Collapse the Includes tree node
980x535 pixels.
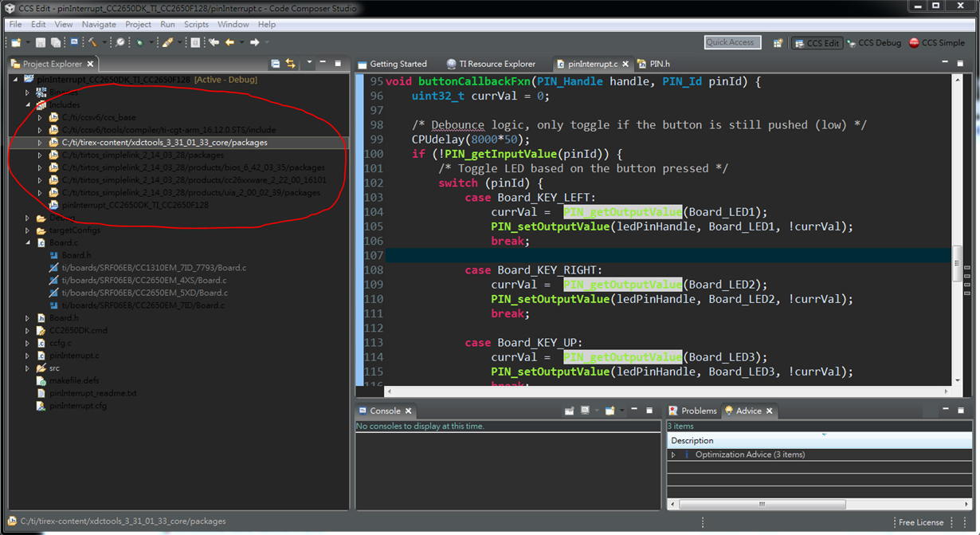coord(28,104)
